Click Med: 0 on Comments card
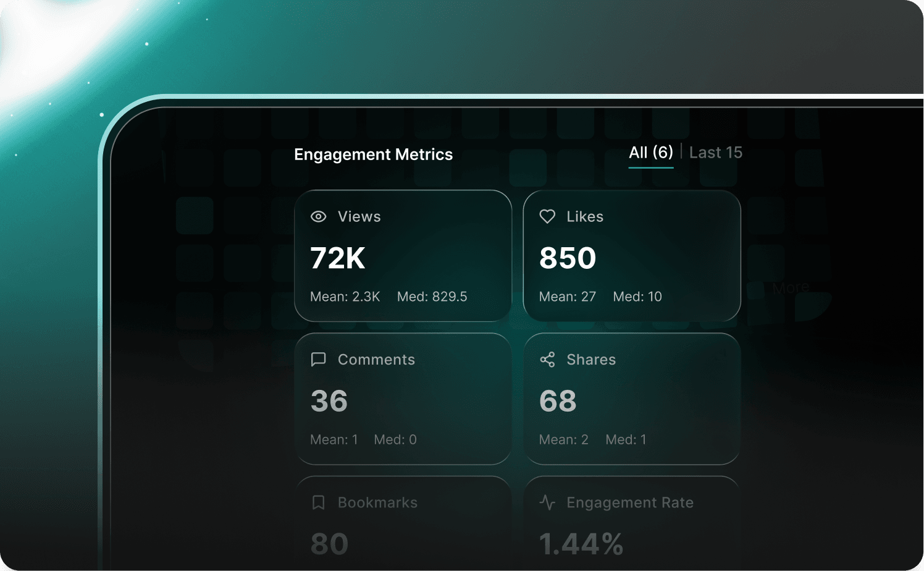 coord(395,439)
